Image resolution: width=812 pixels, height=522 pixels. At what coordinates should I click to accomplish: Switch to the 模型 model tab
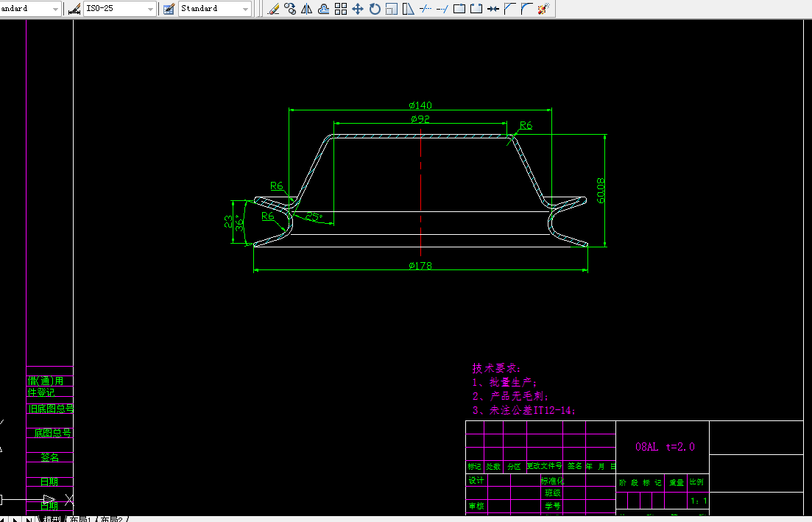(52, 518)
